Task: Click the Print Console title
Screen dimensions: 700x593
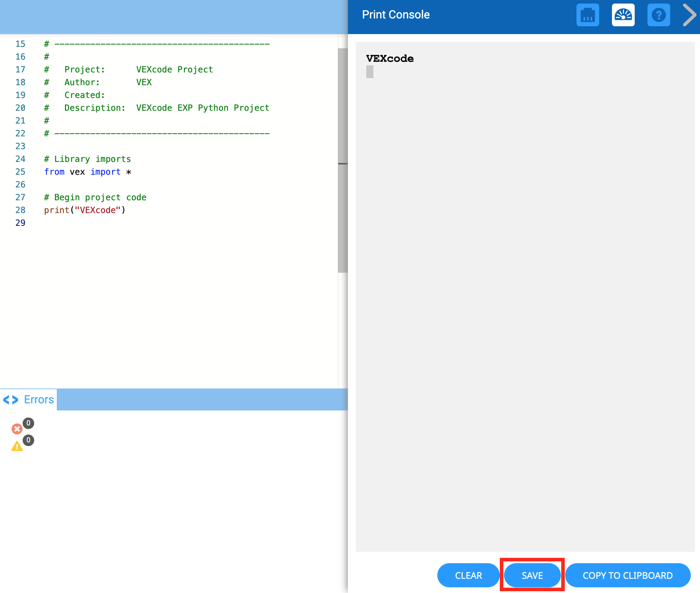Action: pyautogui.click(x=395, y=15)
